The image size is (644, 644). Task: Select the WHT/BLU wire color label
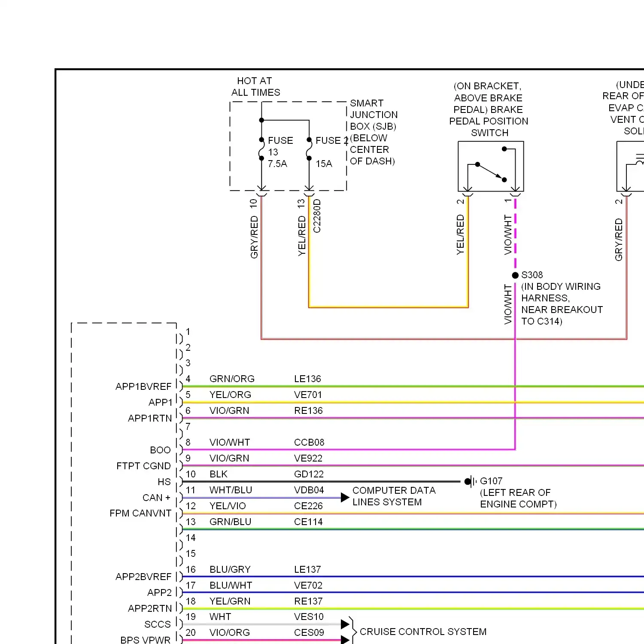click(x=231, y=490)
